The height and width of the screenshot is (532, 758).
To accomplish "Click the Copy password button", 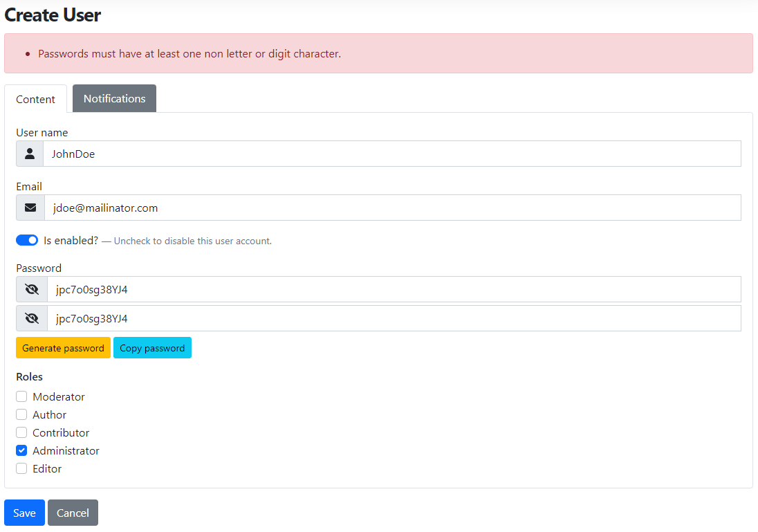I will (x=152, y=348).
